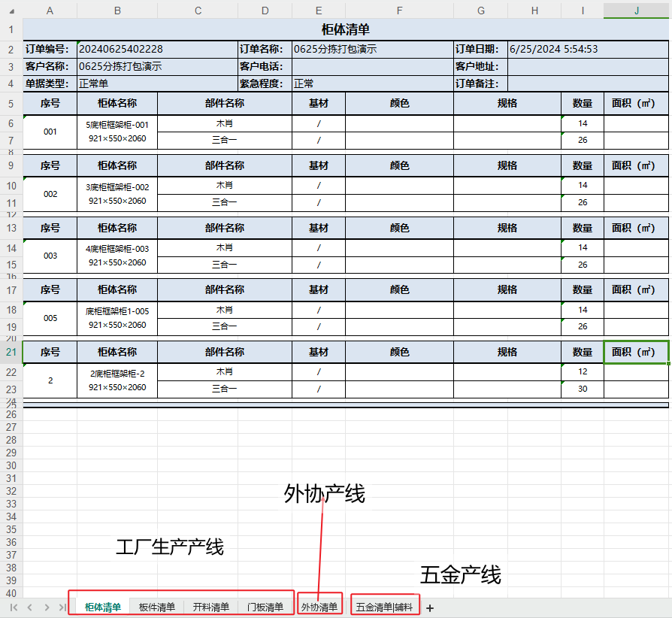
Task: Go to next sheet tab arrow
Action: click(x=46, y=607)
